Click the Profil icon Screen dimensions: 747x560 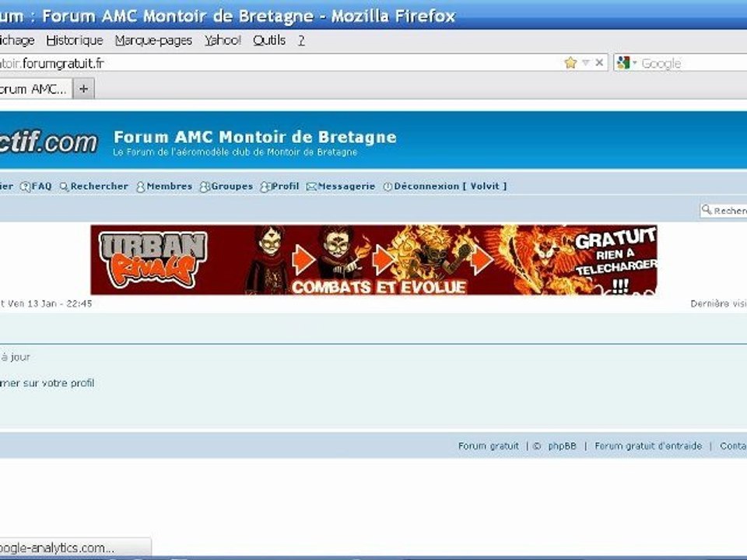265,187
